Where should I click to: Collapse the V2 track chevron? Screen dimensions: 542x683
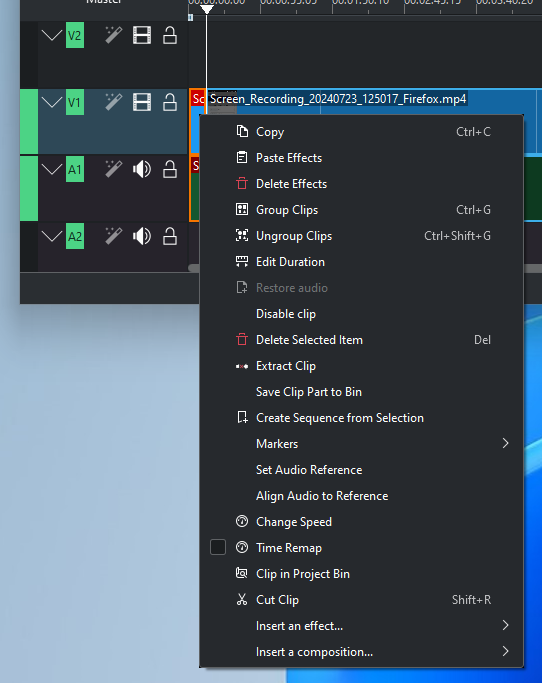[x=52, y=35]
